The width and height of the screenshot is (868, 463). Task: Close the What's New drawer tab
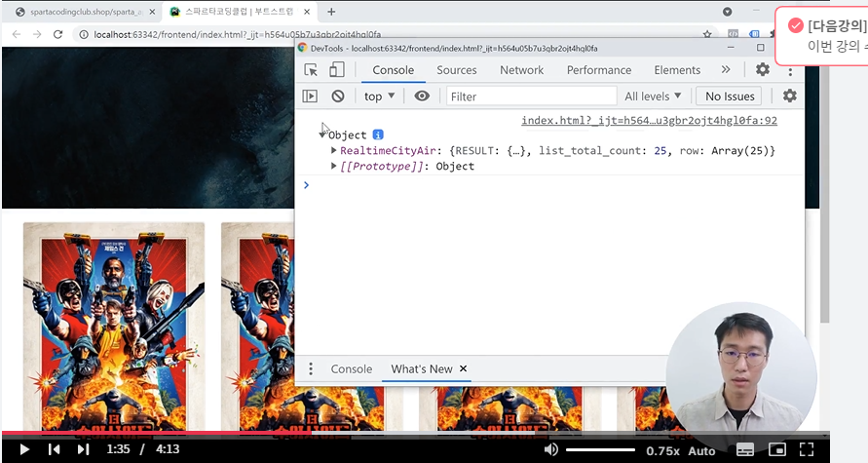[x=464, y=368]
